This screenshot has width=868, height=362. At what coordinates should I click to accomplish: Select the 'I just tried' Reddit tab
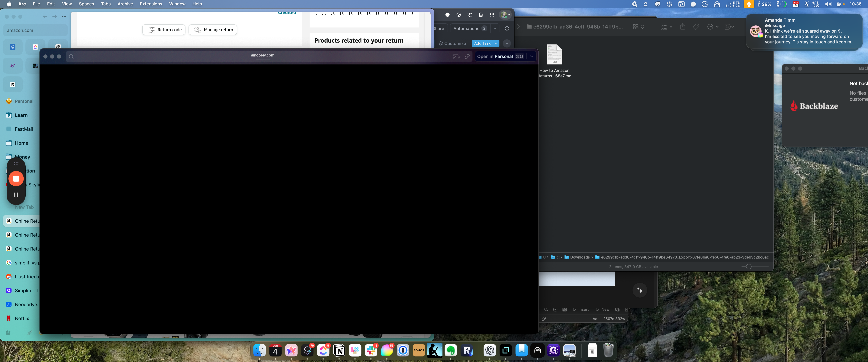21,277
